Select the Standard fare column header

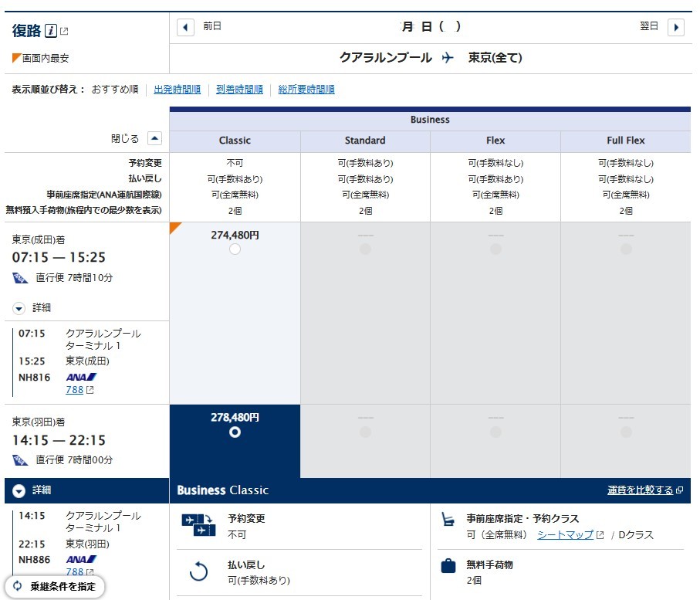point(365,141)
